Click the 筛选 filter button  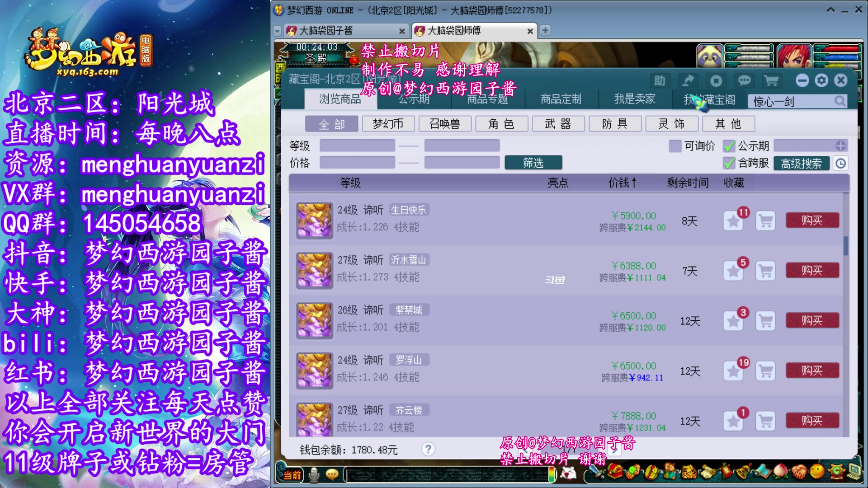[533, 163]
